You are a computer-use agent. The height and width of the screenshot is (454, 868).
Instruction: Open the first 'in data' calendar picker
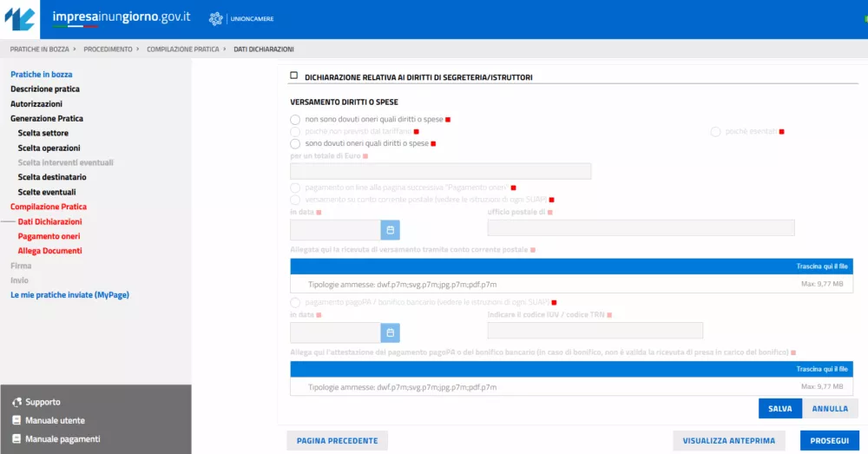click(x=390, y=230)
